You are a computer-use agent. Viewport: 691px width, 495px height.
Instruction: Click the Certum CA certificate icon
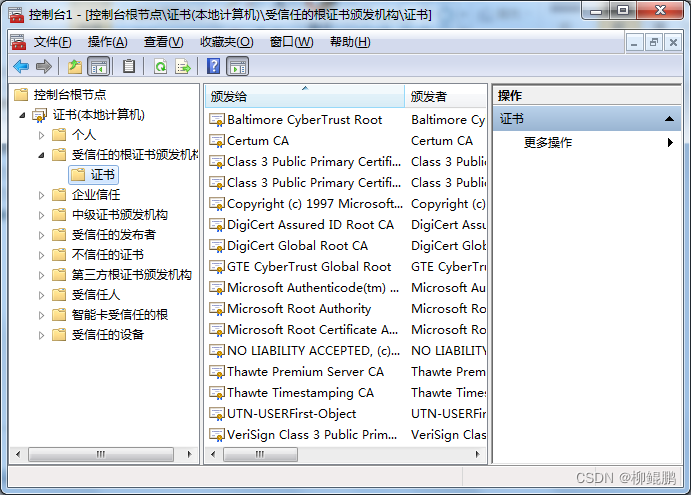coord(217,141)
